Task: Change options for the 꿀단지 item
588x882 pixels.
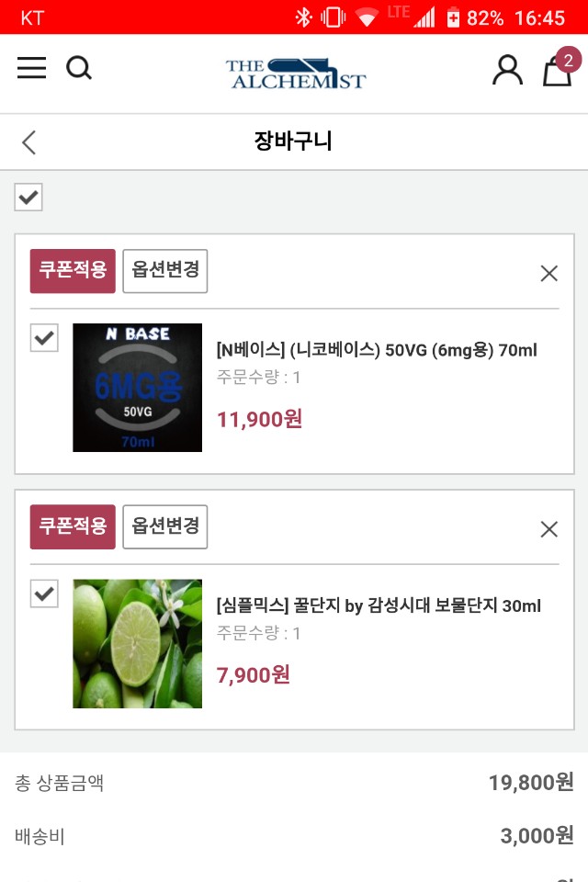Action: click(165, 526)
